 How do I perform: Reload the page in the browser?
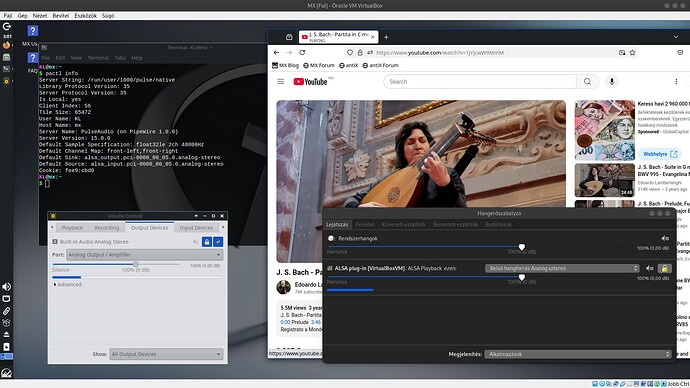click(x=302, y=52)
